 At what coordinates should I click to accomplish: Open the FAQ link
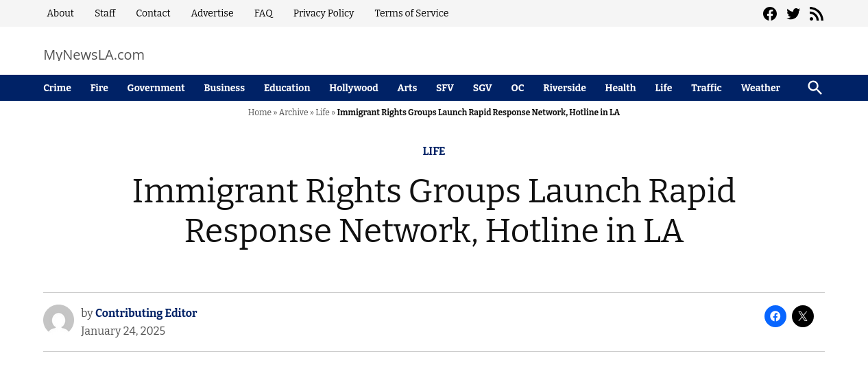click(x=263, y=13)
